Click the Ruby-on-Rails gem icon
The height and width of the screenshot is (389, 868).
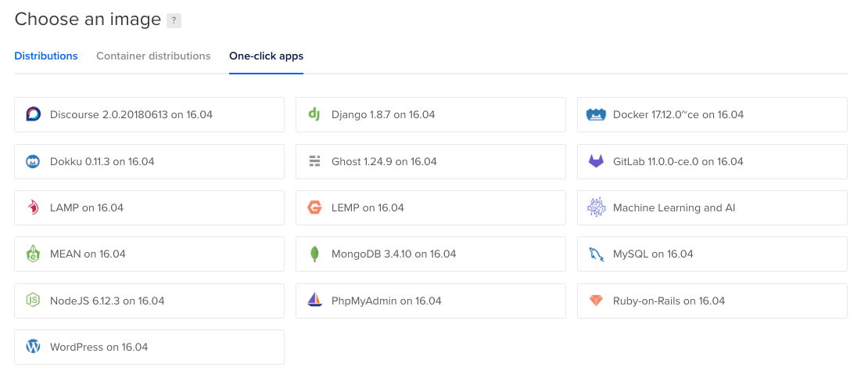tap(597, 301)
